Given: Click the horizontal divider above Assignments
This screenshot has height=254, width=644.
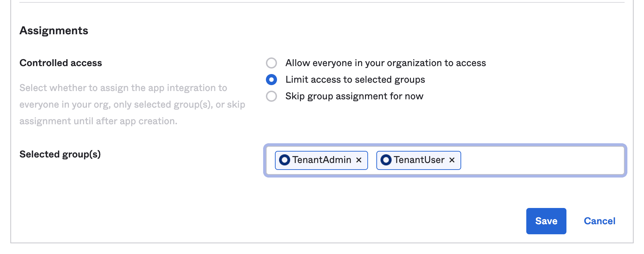Looking at the screenshot, I should [322, 2].
